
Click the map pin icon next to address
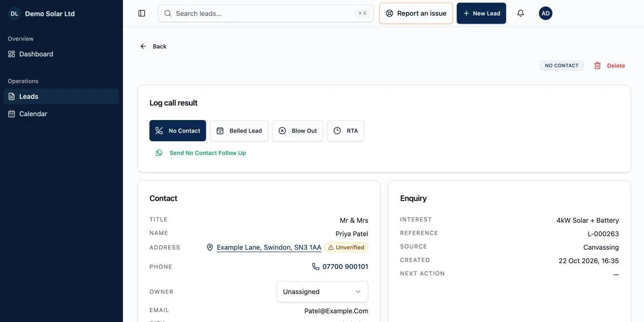tap(210, 247)
